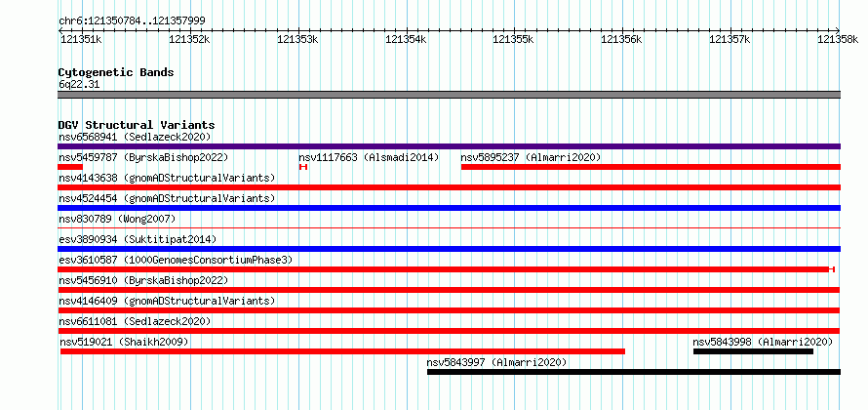Click the DGV Structural Variants track title
Screen dimensions: 868x410
(x=137, y=125)
